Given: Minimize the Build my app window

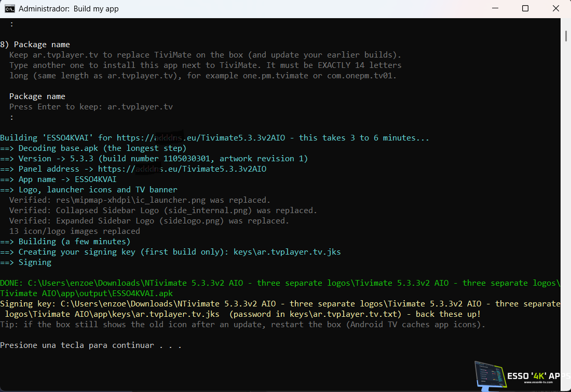Looking at the screenshot, I should (x=495, y=8).
